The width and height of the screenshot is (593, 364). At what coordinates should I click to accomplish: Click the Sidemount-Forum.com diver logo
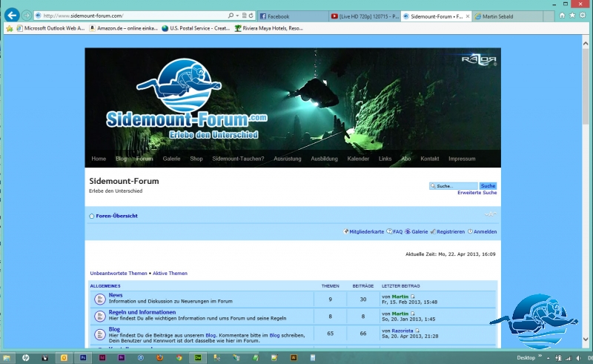pyautogui.click(x=186, y=99)
